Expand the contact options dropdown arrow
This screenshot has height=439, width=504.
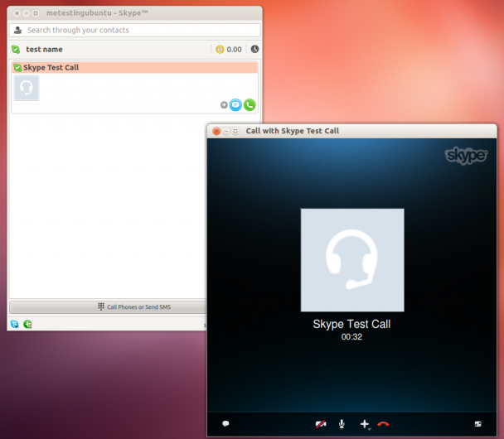click(x=224, y=105)
